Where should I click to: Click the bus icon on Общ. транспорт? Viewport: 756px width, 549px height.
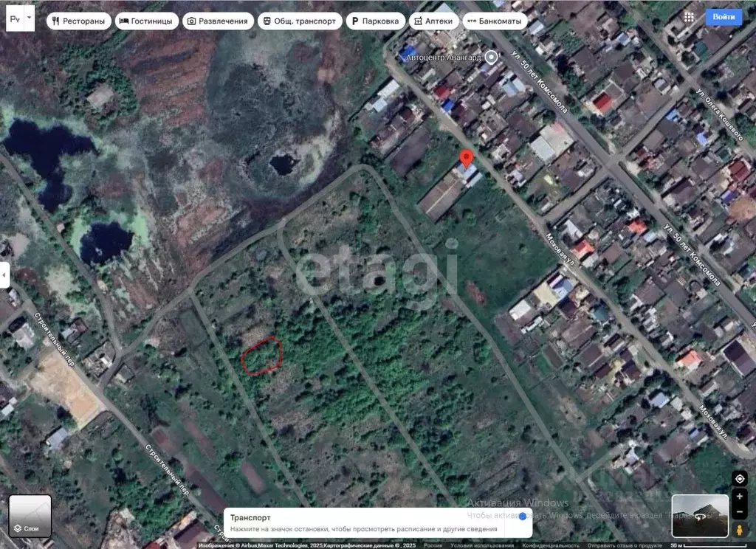[267, 21]
